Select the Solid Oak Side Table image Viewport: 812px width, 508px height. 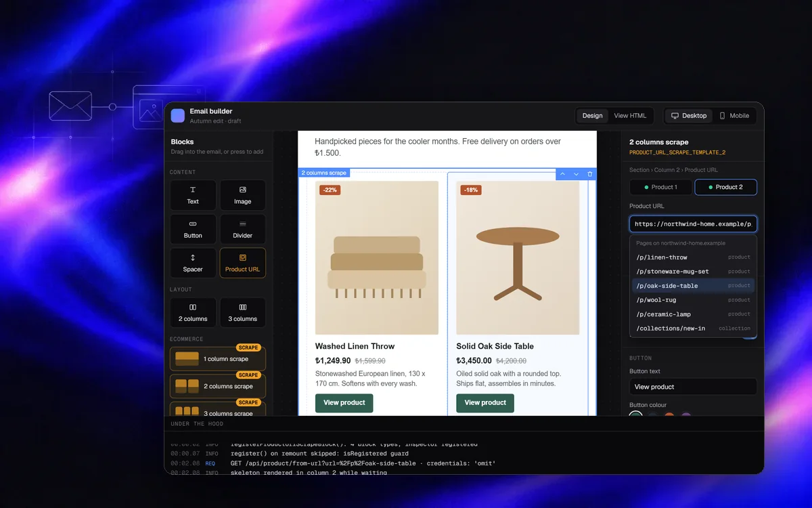coord(518,257)
